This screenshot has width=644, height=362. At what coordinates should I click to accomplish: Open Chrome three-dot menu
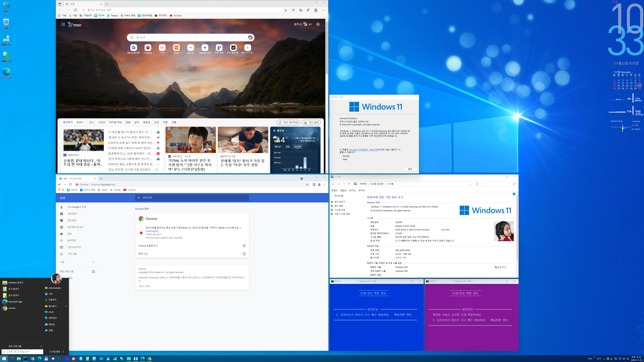(x=325, y=185)
